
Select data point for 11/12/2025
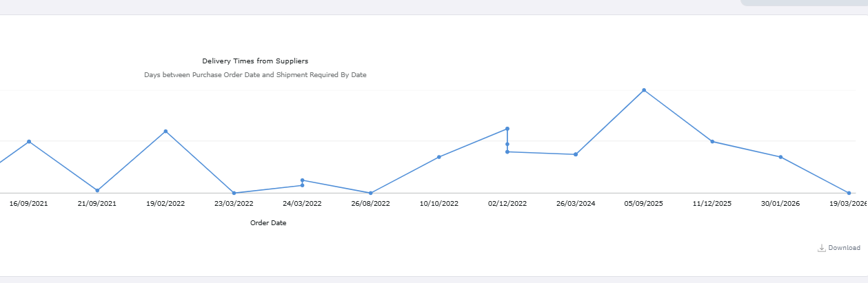pos(712,142)
